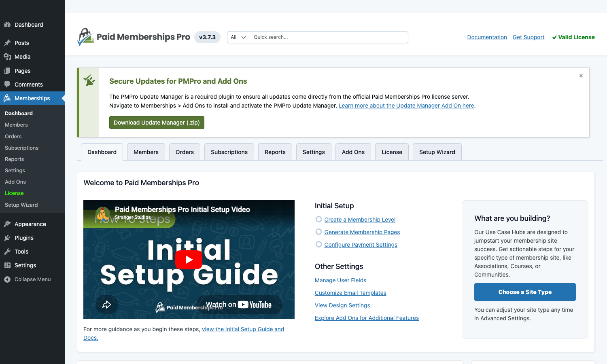Open green License item in sidebar
Viewport: 607px width, 364px height.
pyautogui.click(x=14, y=193)
